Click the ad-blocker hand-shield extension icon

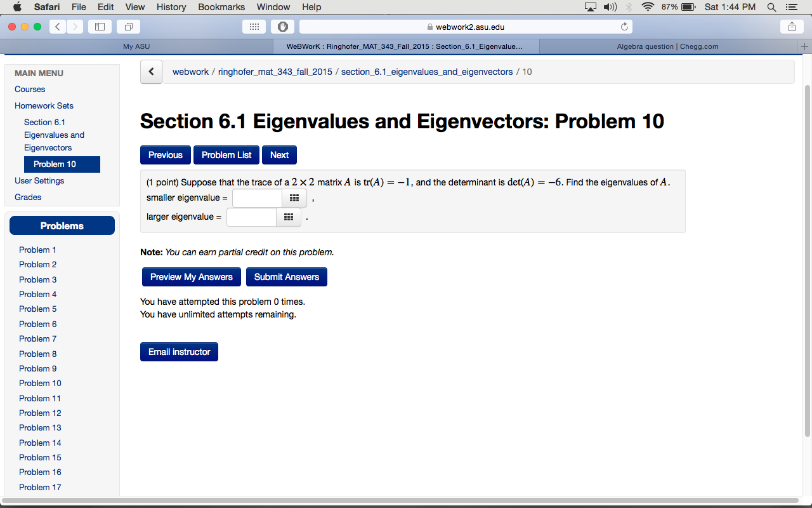coord(282,27)
